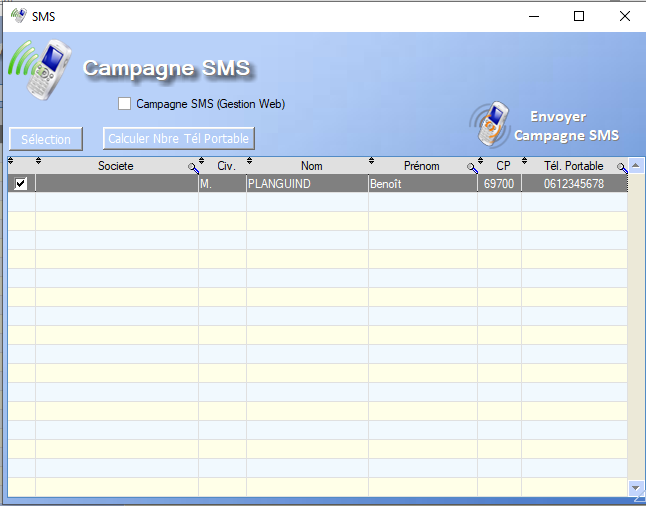Viewport: 646px width, 506px height.
Task: Click the magnifier icon in Tél. Portable column
Action: tap(621, 168)
